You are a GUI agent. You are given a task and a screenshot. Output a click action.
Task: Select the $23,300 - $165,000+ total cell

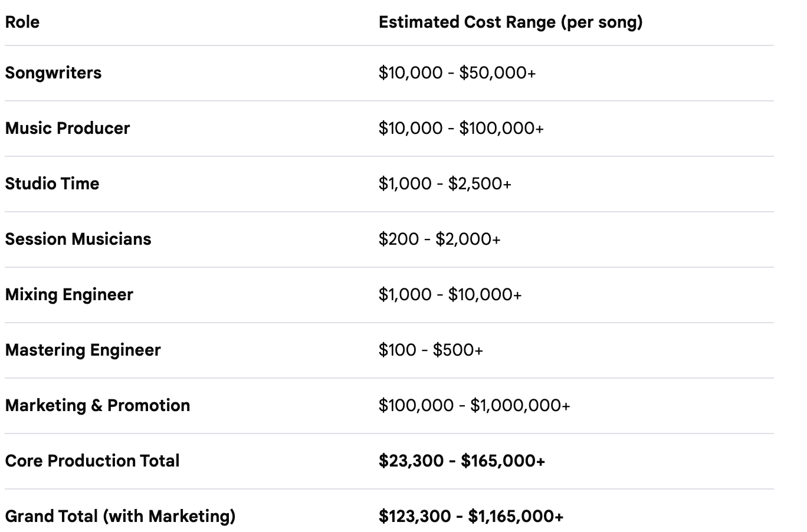(461, 461)
